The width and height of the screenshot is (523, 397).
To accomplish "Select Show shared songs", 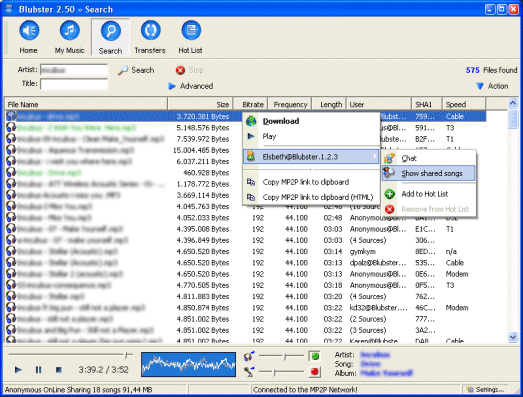I will tap(429, 173).
